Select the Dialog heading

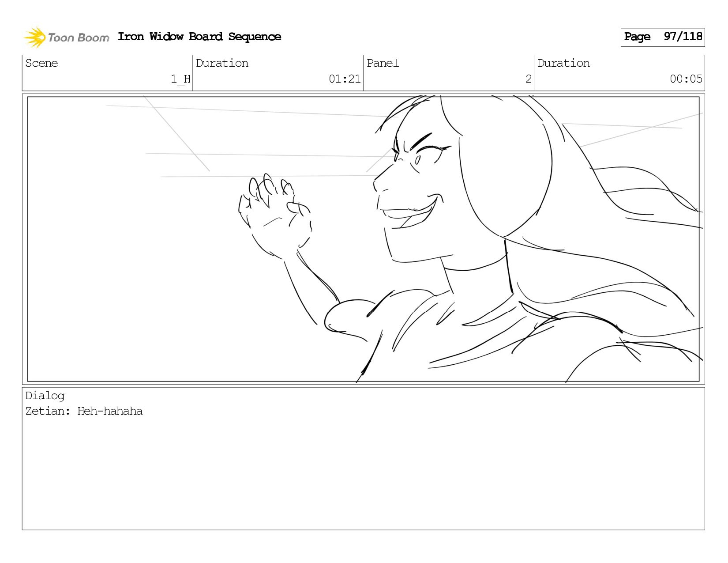[x=45, y=396]
